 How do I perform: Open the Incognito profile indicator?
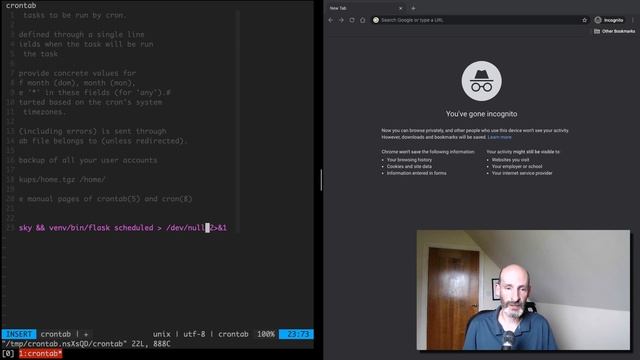(609, 20)
